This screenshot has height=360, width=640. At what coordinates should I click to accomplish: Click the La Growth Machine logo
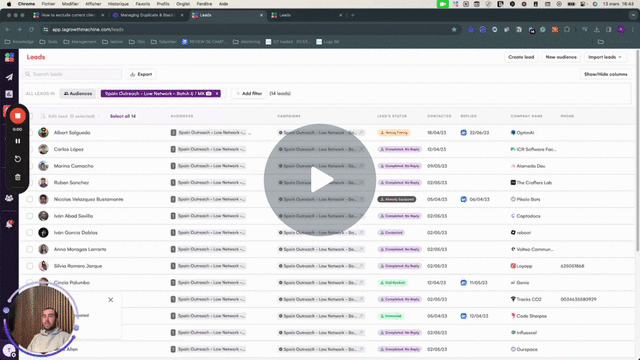tap(9, 57)
